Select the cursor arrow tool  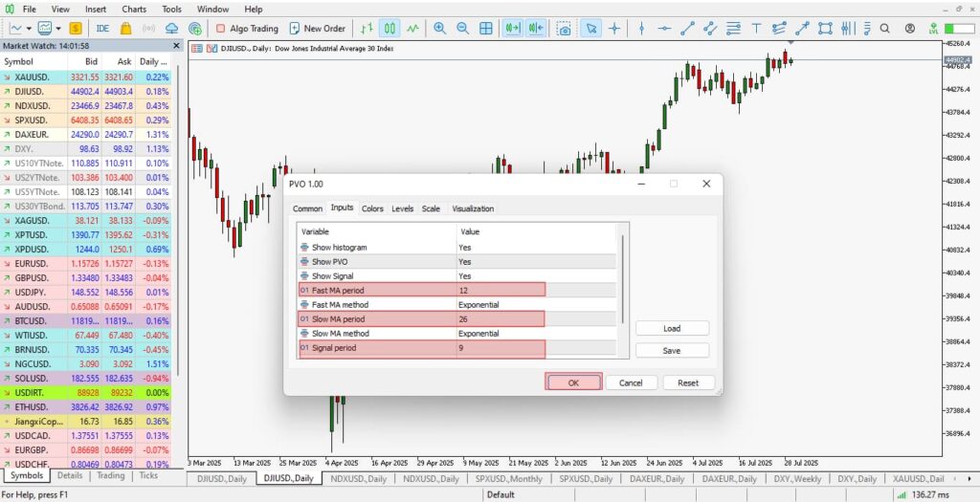pyautogui.click(x=591, y=28)
